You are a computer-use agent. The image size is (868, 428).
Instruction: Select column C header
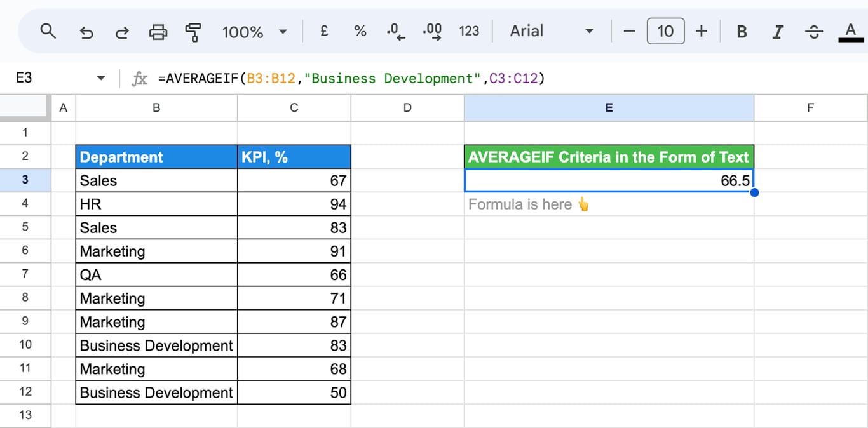coord(294,108)
